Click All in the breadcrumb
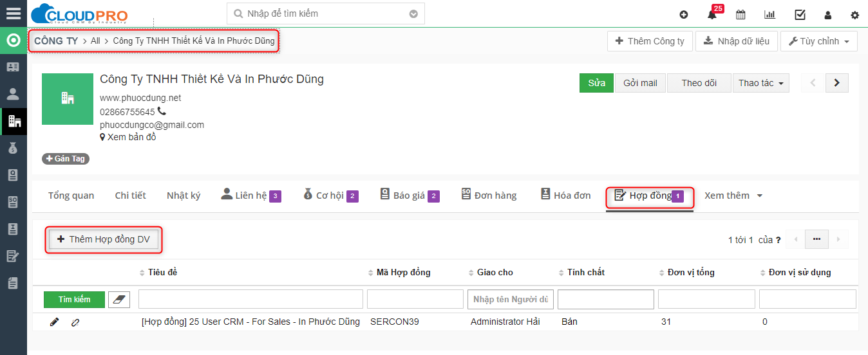Image resolution: width=868 pixels, height=355 pixels. coord(95,41)
